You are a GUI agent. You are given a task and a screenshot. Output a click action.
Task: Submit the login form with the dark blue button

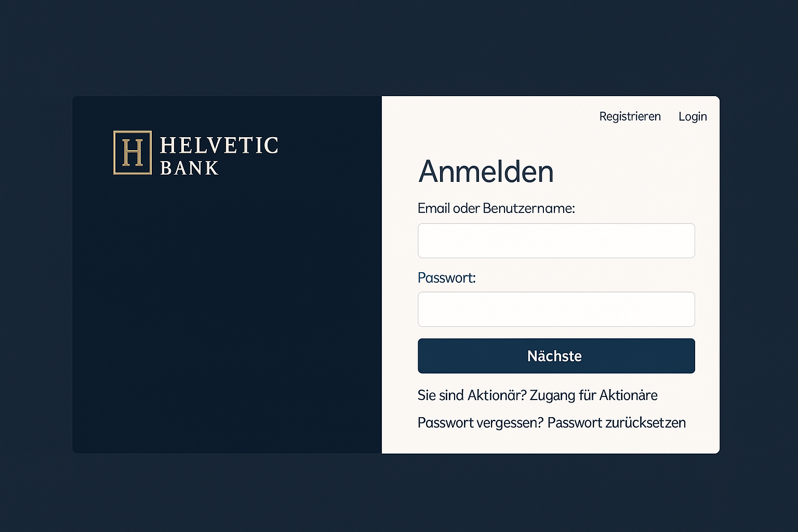coord(556,356)
